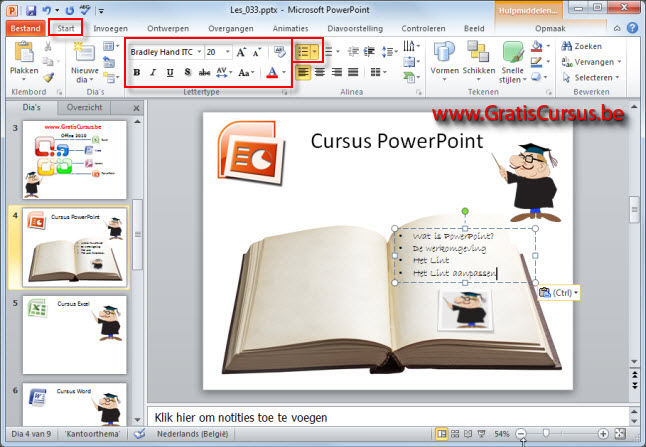This screenshot has width=646, height=447.
Task: Toggle italic formatting
Action: (x=153, y=73)
